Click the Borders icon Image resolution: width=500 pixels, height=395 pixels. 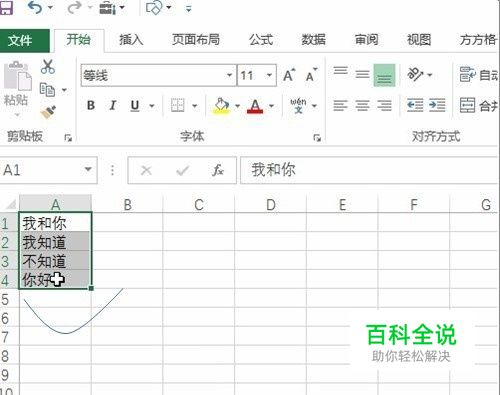coord(178,105)
